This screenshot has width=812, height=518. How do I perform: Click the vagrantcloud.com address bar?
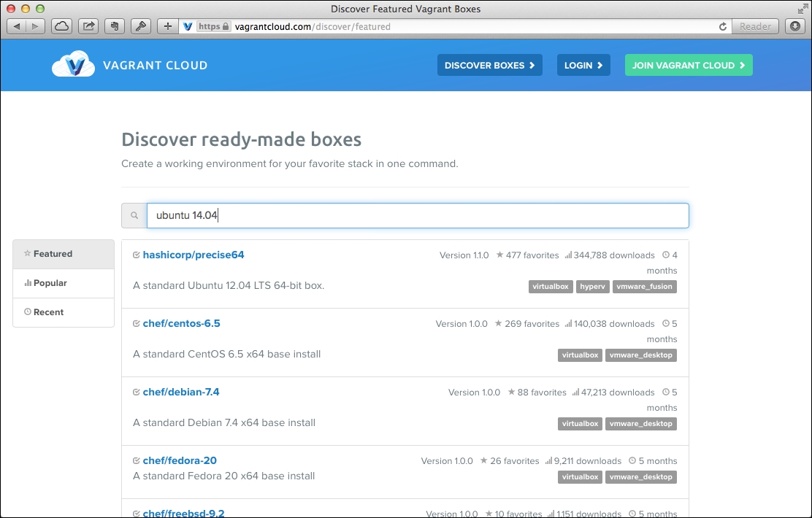(x=456, y=26)
